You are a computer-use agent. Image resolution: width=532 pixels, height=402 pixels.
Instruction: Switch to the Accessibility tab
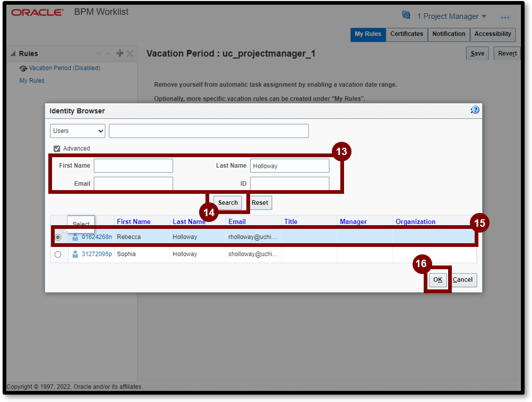click(493, 35)
